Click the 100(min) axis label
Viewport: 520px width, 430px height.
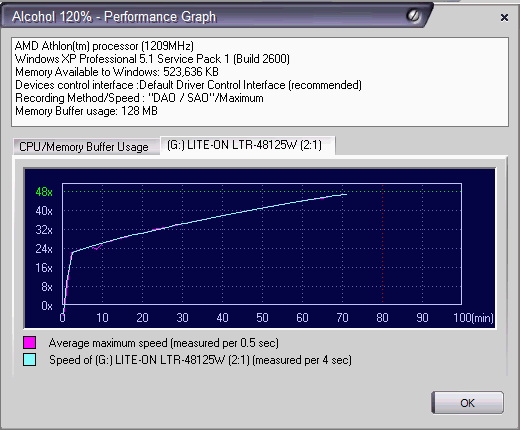tap(473, 318)
